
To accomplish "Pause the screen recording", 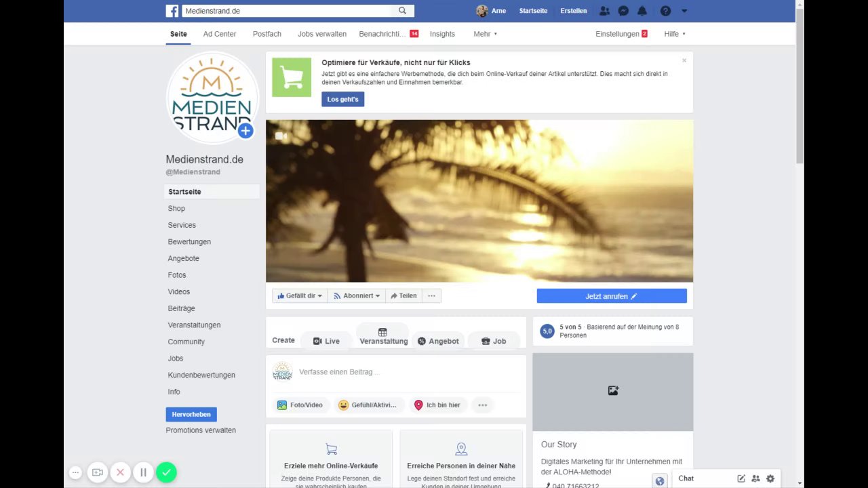I will (x=143, y=472).
